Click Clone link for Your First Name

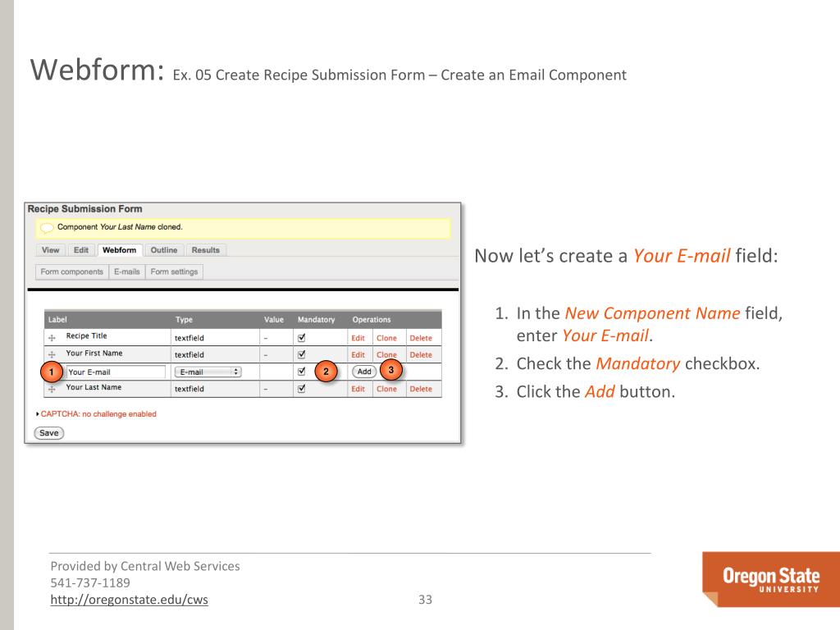coord(386,354)
